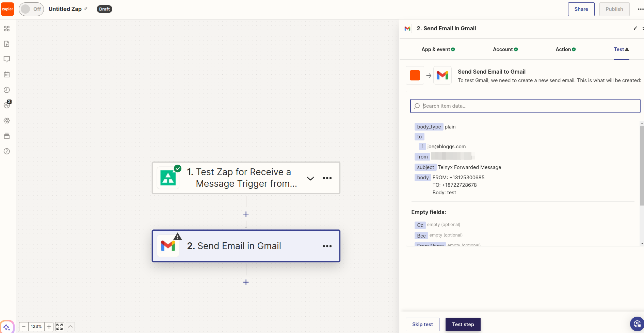Click the Publish button
This screenshot has height=333, width=644.
[614, 9]
